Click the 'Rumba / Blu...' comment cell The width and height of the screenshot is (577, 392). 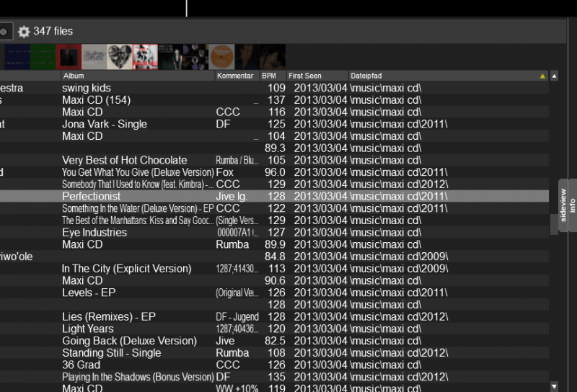[237, 160]
